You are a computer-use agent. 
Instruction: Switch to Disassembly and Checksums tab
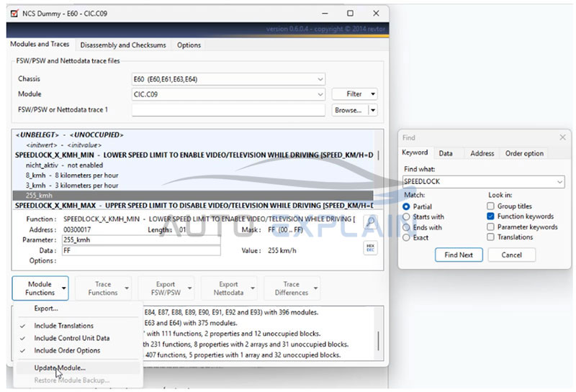click(123, 45)
